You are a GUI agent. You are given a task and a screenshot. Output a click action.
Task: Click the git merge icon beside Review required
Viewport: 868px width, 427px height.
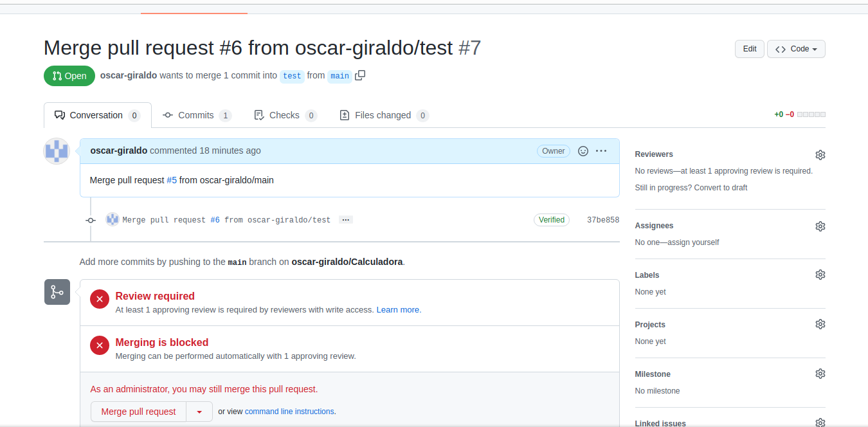pos(57,292)
